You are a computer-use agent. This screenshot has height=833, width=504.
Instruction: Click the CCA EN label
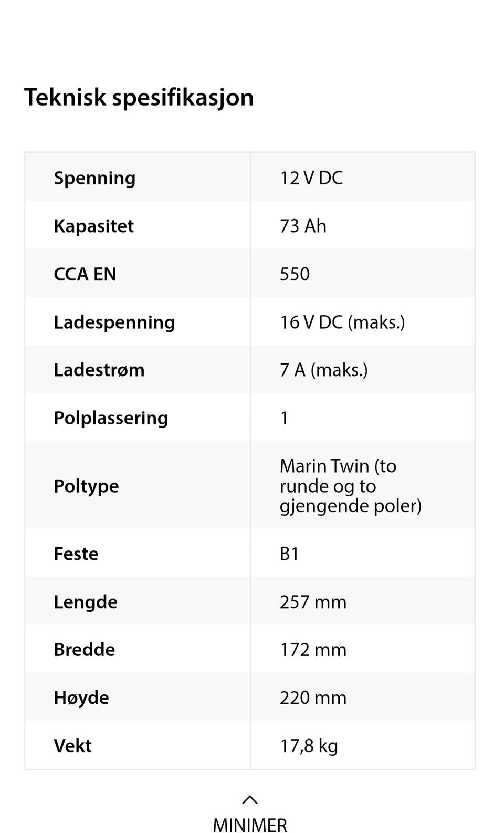pyautogui.click(x=85, y=274)
